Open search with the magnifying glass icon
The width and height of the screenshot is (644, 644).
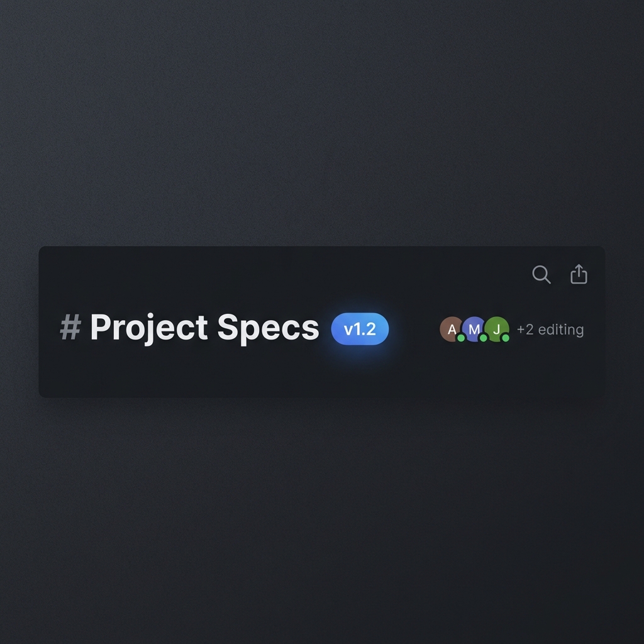tap(541, 274)
